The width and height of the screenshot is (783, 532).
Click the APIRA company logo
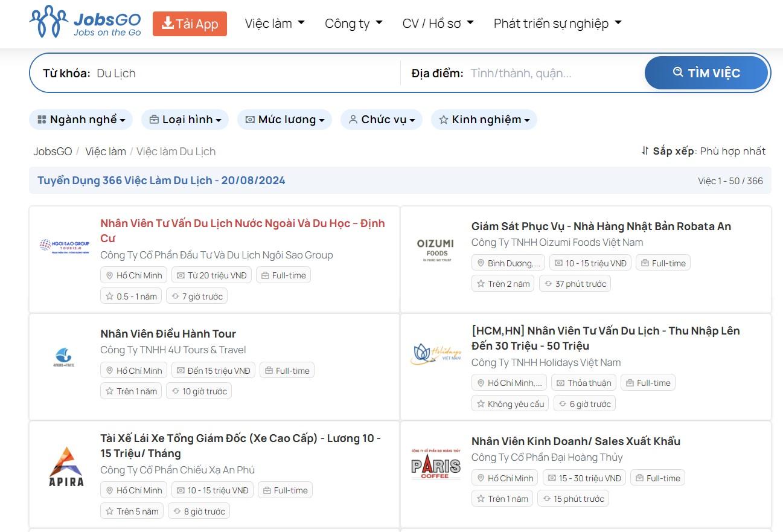pyautogui.click(x=66, y=466)
